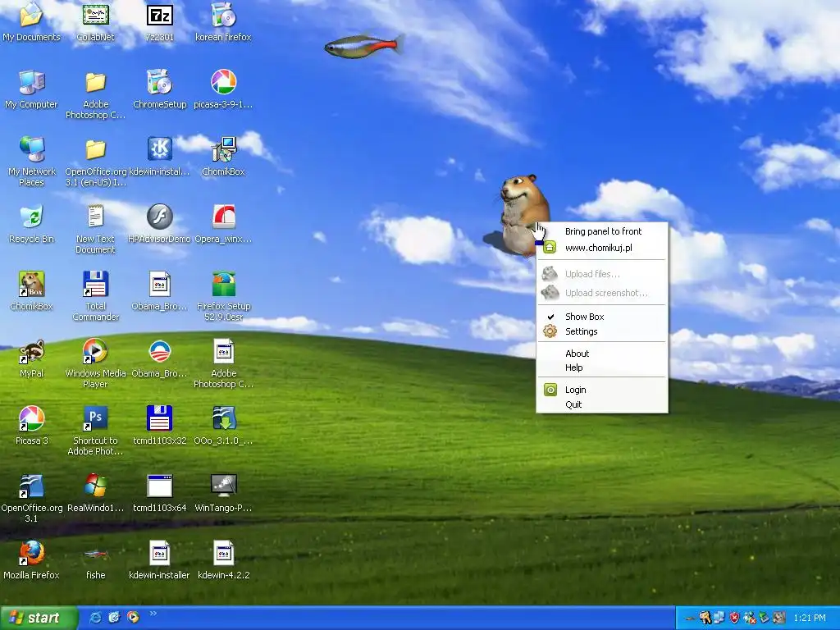
Task: Click the grayed Upload screenshot... entry
Action: tap(601, 293)
